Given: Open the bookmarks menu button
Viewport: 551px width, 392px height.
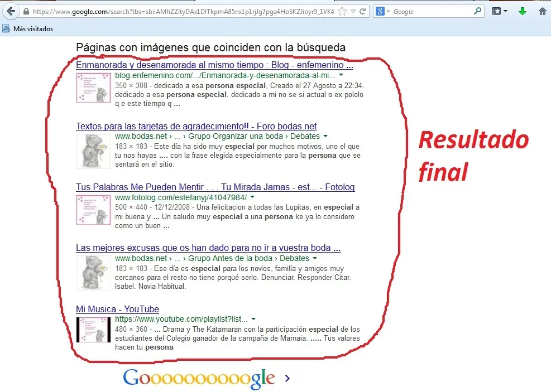Looking at the screenshot, I should pos(499,11).
